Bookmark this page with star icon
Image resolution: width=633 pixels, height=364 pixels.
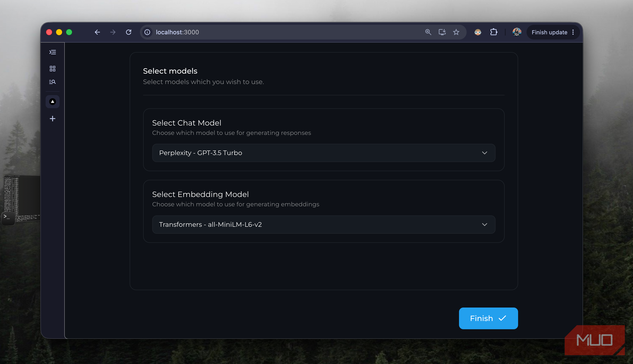(x=456, y=32)
